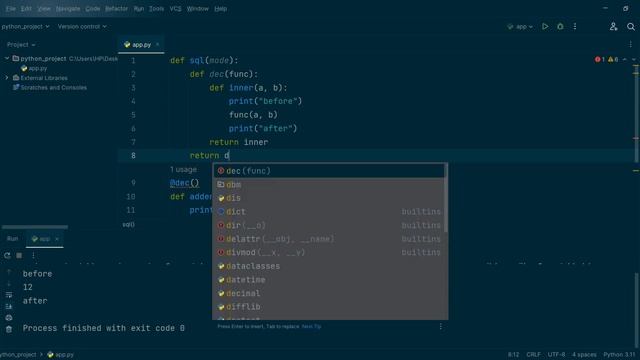This screenshot has width=640, height=360.
Task: Open Run toolbar more options
Action: pyautogui.click(x=33, y=255)
